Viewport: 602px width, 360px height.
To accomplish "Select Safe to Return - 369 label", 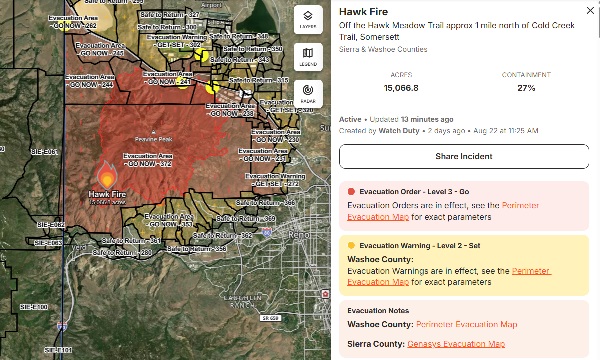I will click(246, 218).
